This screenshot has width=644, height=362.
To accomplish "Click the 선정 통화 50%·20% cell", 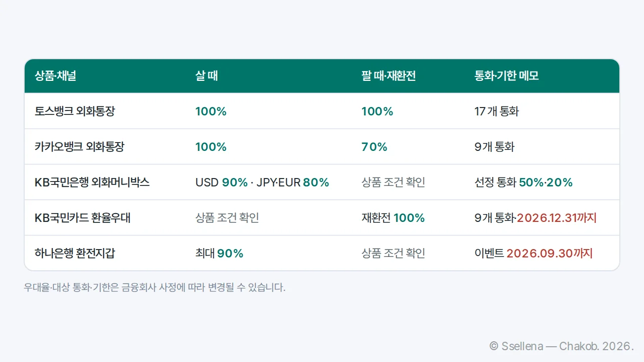I will click(524, 182).
